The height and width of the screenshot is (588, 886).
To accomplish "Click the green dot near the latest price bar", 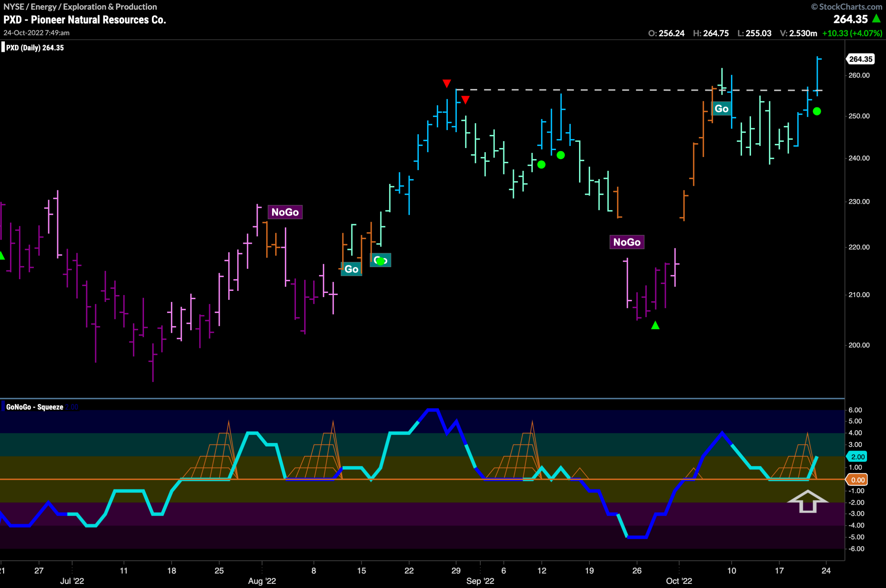I will (x=816, y=111).
